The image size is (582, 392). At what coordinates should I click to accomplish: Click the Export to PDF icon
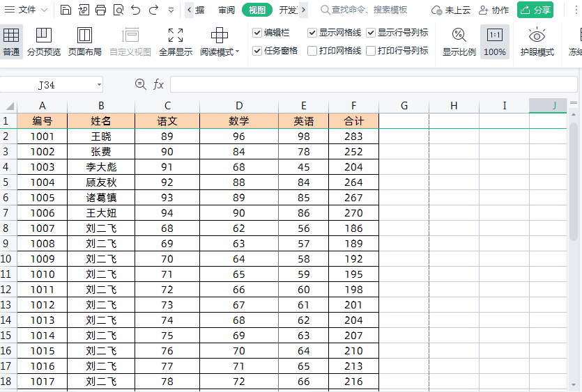(x=84, y=10)
